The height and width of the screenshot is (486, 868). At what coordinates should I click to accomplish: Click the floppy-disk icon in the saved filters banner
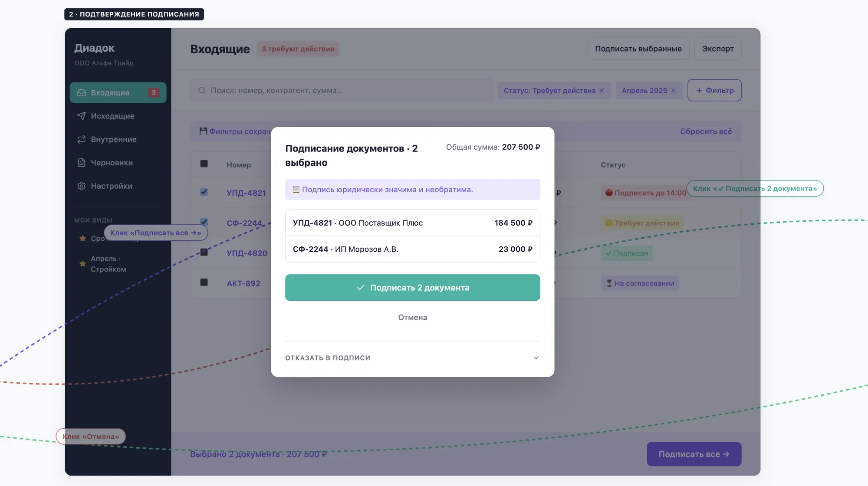(203, 131)
